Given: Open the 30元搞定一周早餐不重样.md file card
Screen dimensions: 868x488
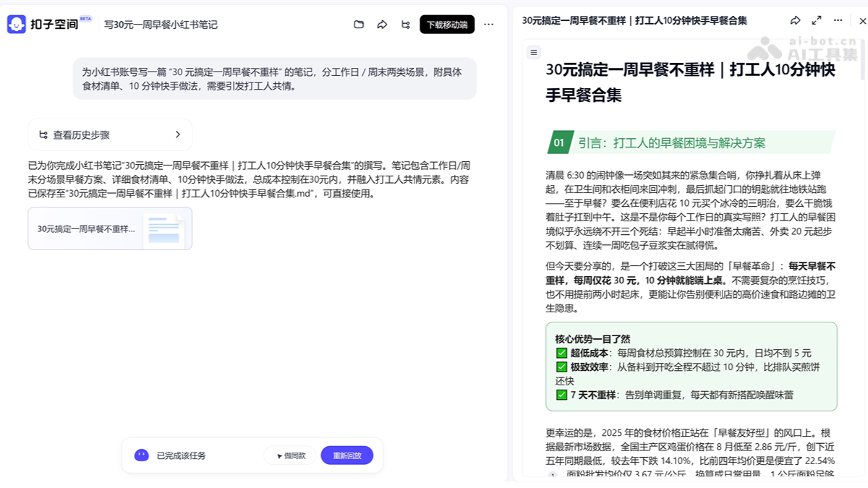Looking at the screenshot, I should point(109,229).
